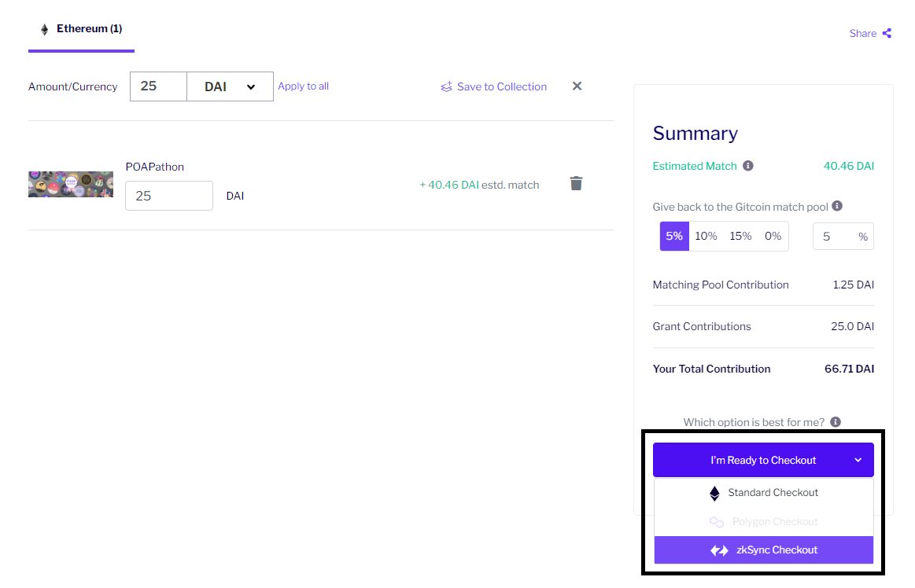The width and height of the screenshot is (915, 588).
Task: Click the POAPathon grant title
Action: pos(155,167)
